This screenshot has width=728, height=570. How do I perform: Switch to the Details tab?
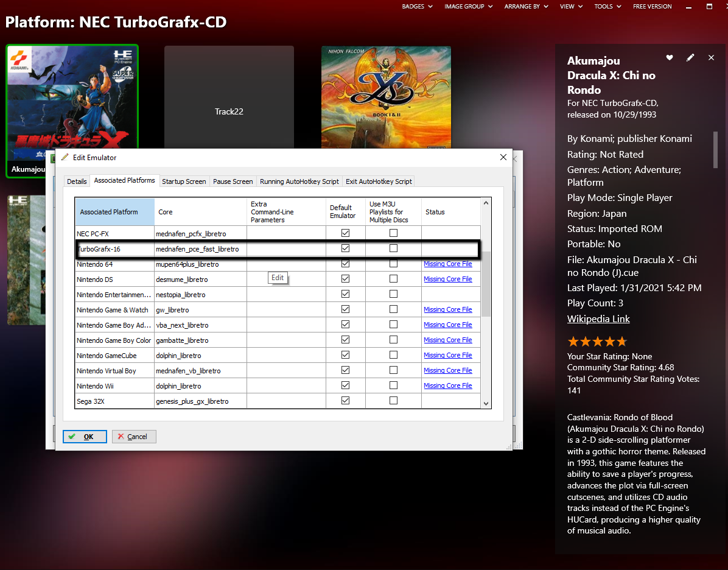click(x=77, y=181)
